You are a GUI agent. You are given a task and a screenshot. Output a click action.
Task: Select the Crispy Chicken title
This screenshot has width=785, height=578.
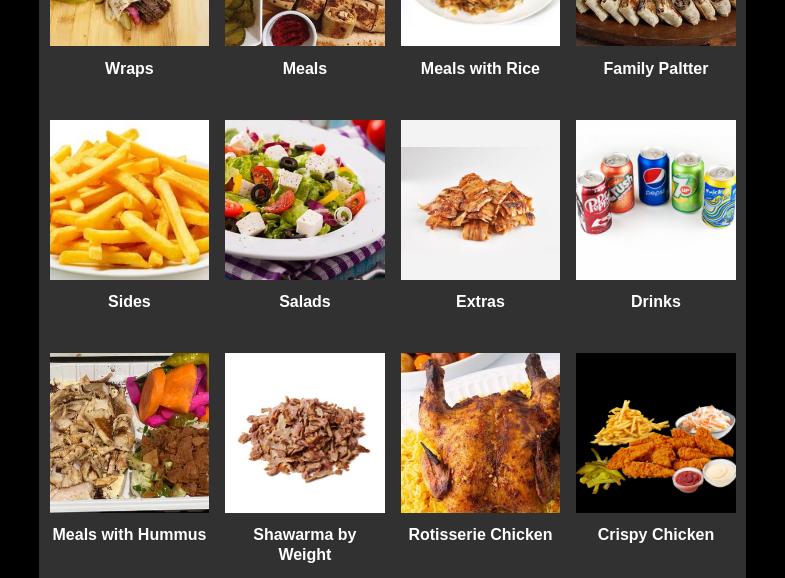tap(656, 534)
